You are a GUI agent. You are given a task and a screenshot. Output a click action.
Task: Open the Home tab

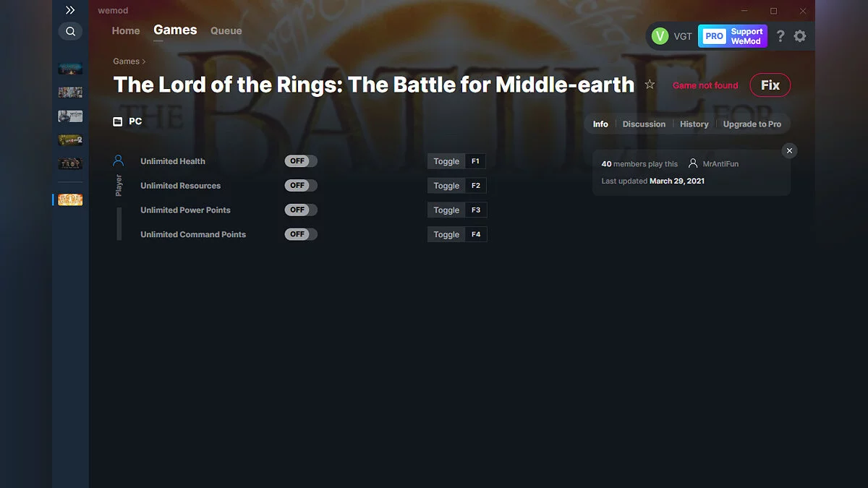126,30
